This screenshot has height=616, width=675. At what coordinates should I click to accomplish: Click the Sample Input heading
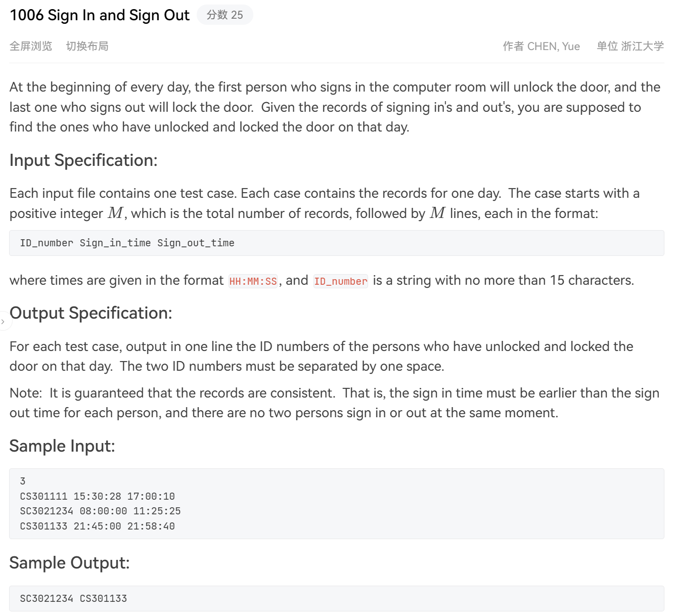[62, 446]
